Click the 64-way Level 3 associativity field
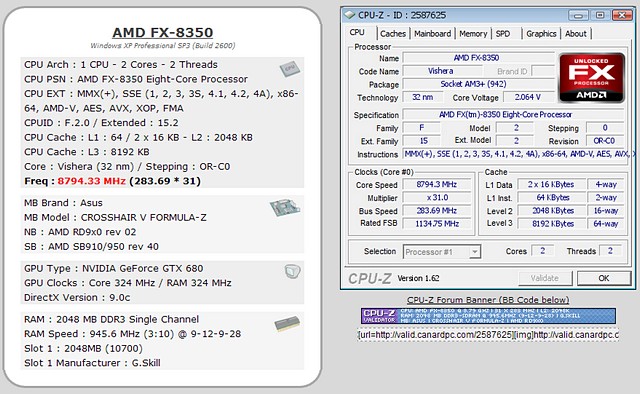Screen dimensions: 640x394 606,224
